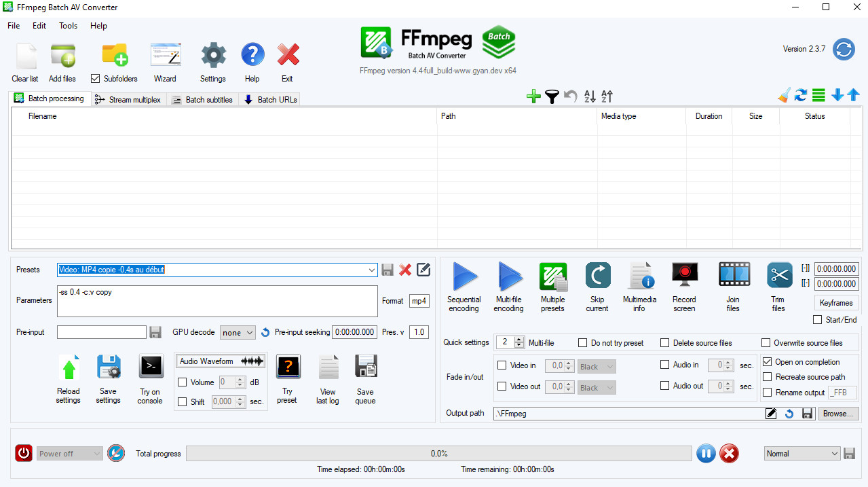Enable Volume checkbox
The height and width of the screenshot is (487, 868).
[x=182, y=382]
